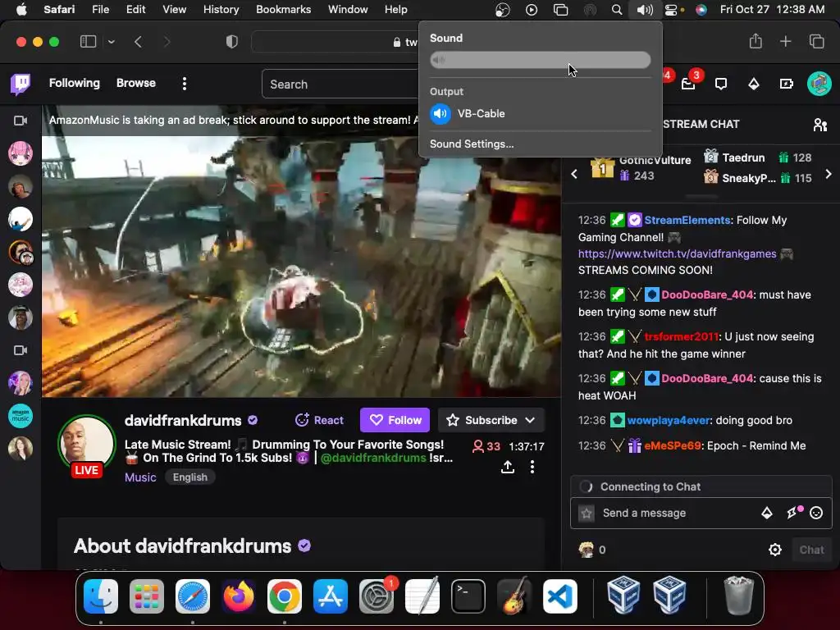Click StreamElements username in chat
This screenshot has height=630, width=840.
[687, 220]
